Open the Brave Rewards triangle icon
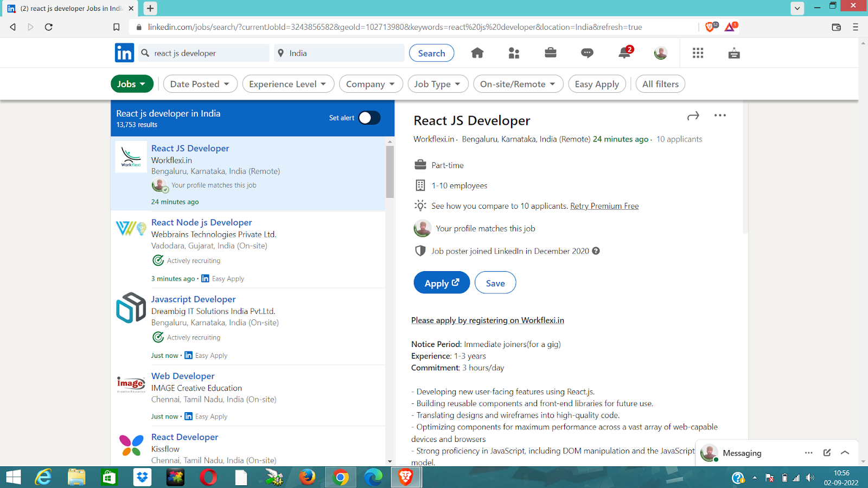The image size is (868, 488). (731, 27)
